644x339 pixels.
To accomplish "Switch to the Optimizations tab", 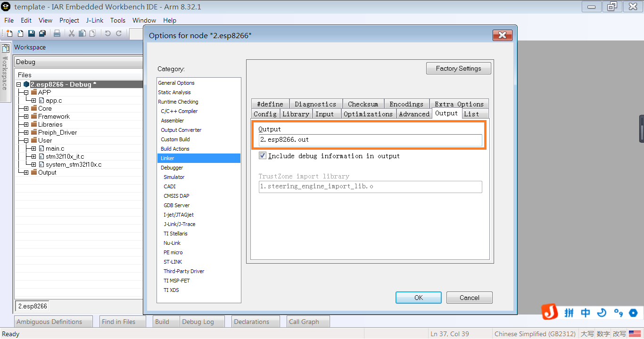I will coord(368,114).
